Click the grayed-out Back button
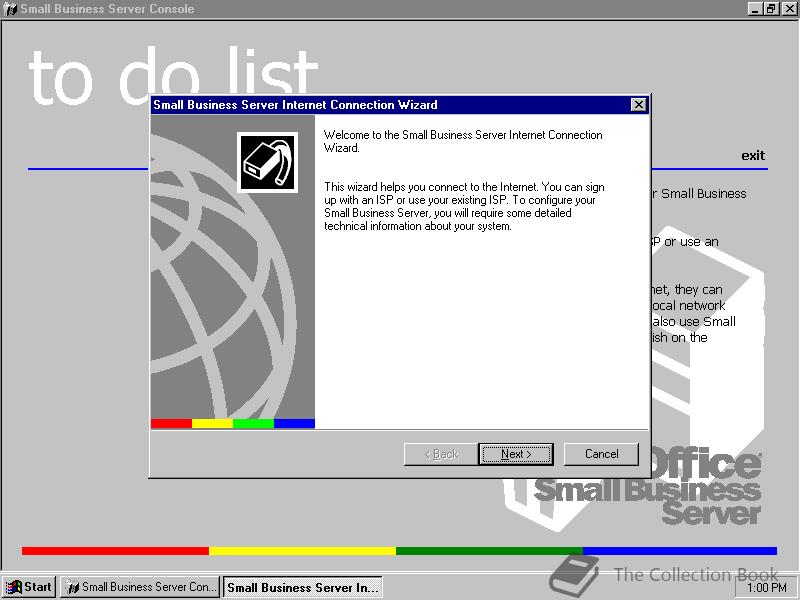The height and width of the screenshot is (600, 800). [441, 454]
